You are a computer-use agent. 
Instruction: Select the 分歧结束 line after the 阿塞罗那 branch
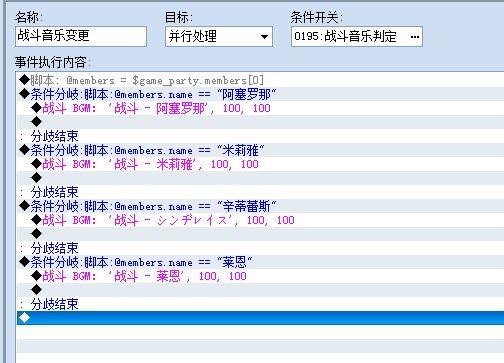click(x=261, y=136)
